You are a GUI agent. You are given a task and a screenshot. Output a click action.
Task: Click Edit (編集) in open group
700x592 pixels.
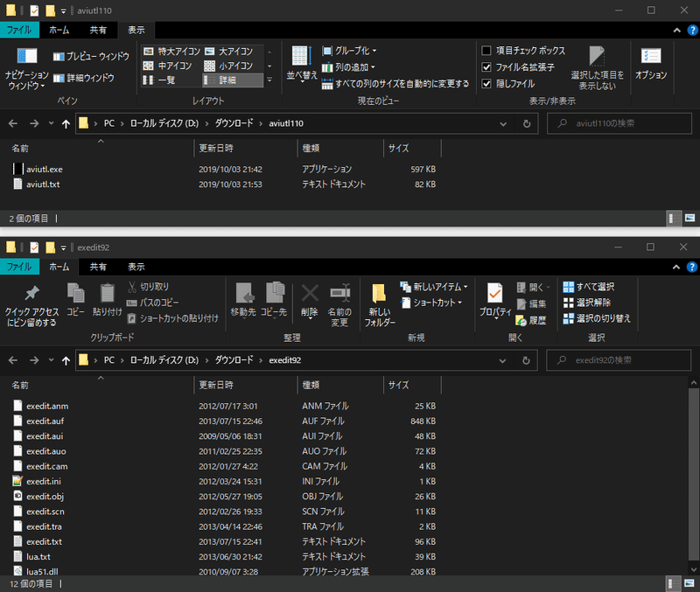[x=531, y=303]
